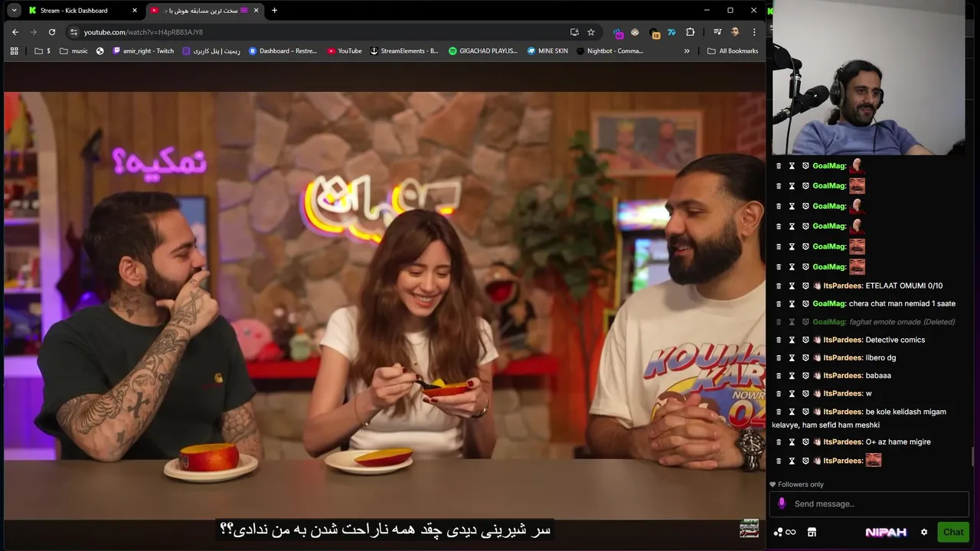Open the Chrome three-dot menu
980x551 pixels.
(754, 32)
